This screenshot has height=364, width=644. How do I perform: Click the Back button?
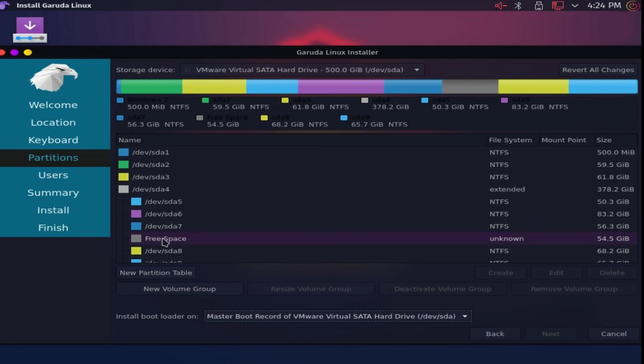[495, 334]
